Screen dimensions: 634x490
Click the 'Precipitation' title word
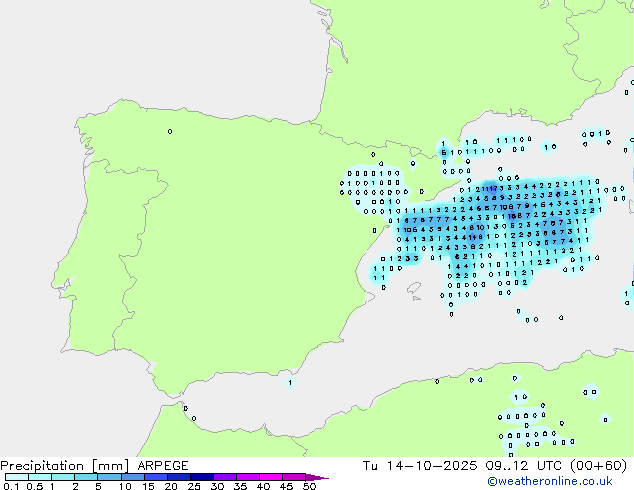coord(42,466)
